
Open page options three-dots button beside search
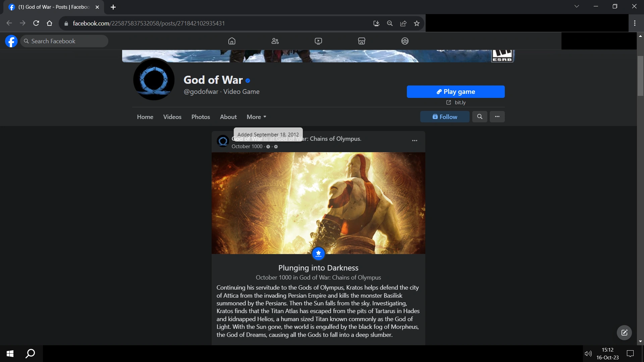[x=497, y=117]
